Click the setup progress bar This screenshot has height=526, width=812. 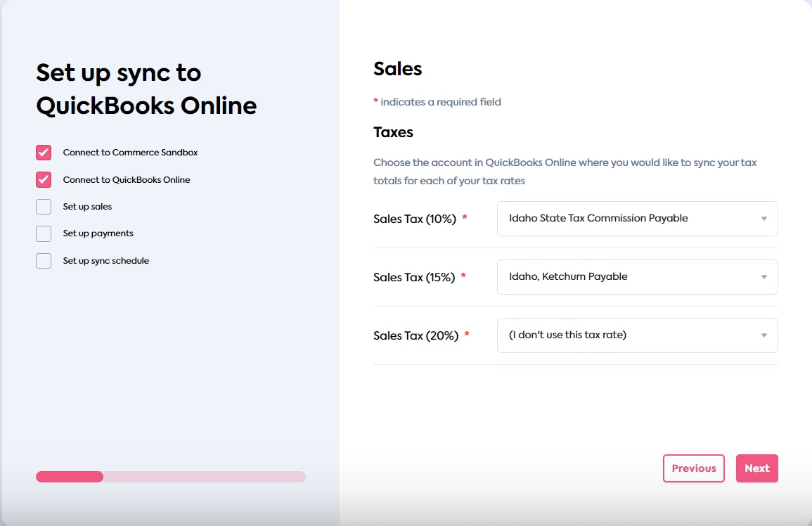click(171, 476)
